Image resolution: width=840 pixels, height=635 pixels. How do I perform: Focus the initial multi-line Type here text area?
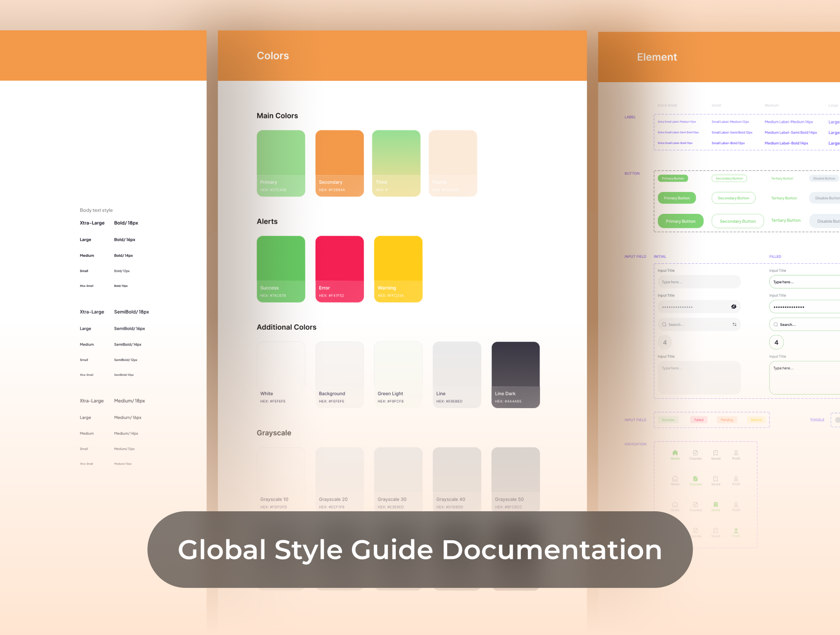tap(699, 377)
